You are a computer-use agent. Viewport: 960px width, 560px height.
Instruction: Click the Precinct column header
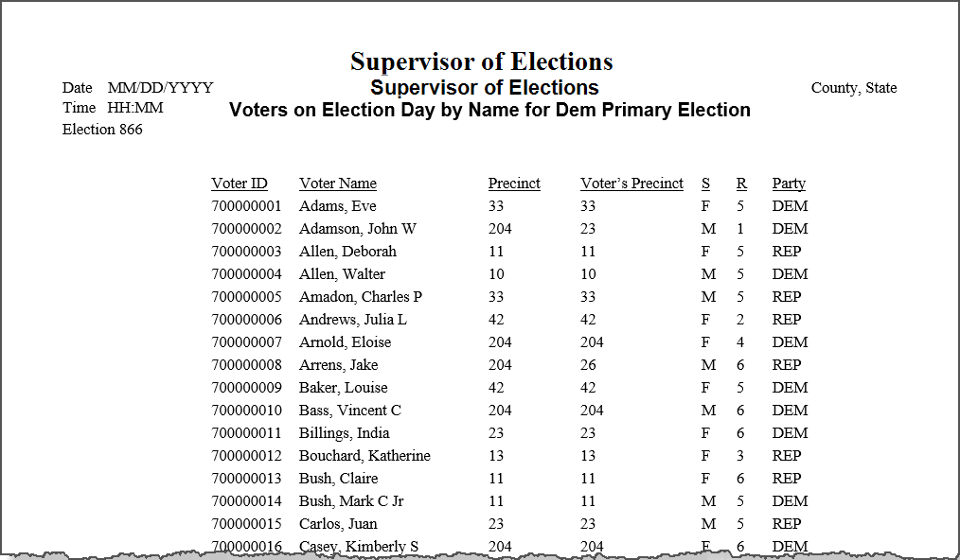[514, 184]
